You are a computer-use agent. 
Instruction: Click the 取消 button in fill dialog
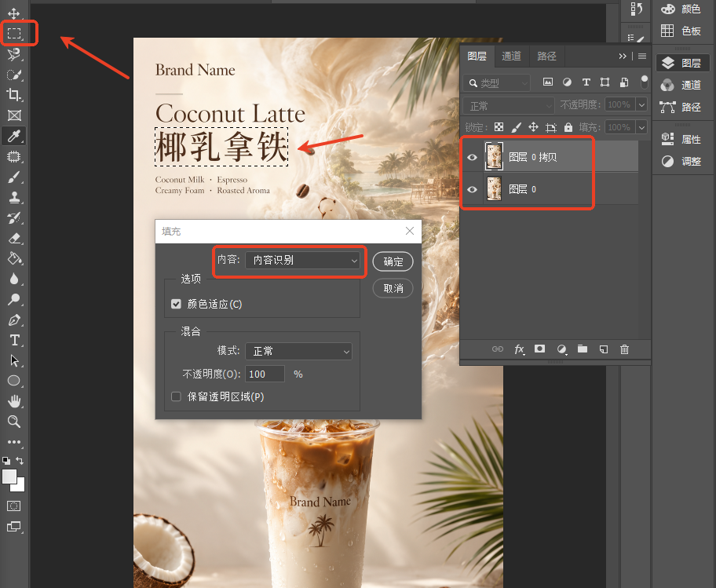[x=393, y=289]
